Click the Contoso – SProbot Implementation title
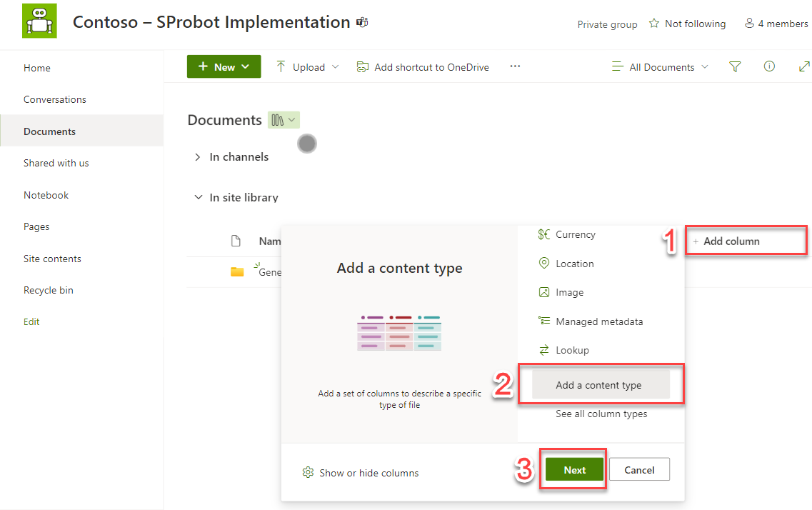 click(x=211, y=22)
